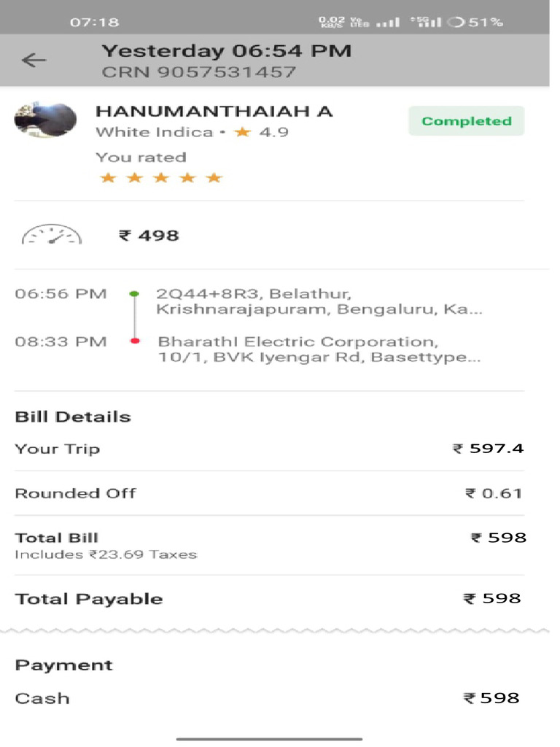This screenshot has height=747, width=560.
Task: Select the CRN 9057531457 booking number
Action: (198, 72)
